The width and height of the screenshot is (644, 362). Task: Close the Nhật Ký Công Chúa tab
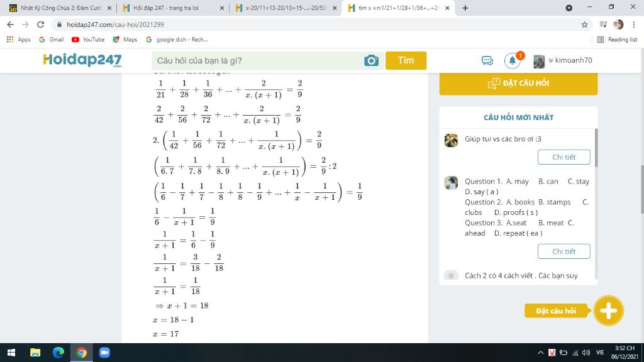pyautogui.click(x=109, y=8)
